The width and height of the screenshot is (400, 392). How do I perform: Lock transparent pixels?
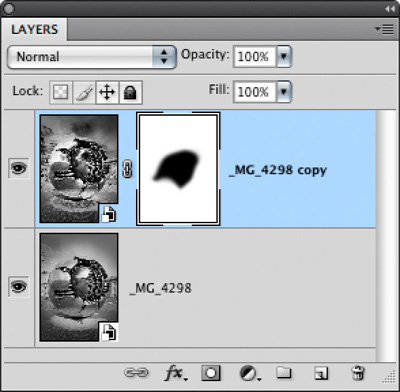pyautogui.click(x=61, y=92)
